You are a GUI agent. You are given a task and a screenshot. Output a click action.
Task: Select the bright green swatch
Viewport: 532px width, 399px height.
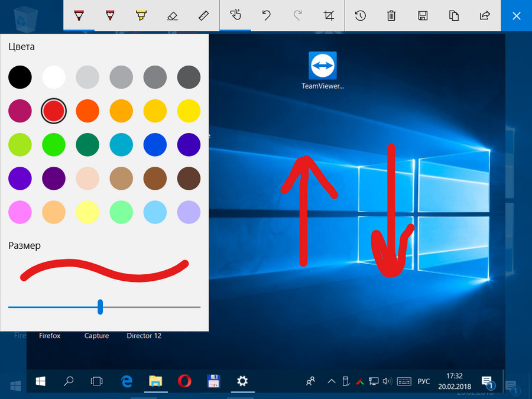point(54,145)
